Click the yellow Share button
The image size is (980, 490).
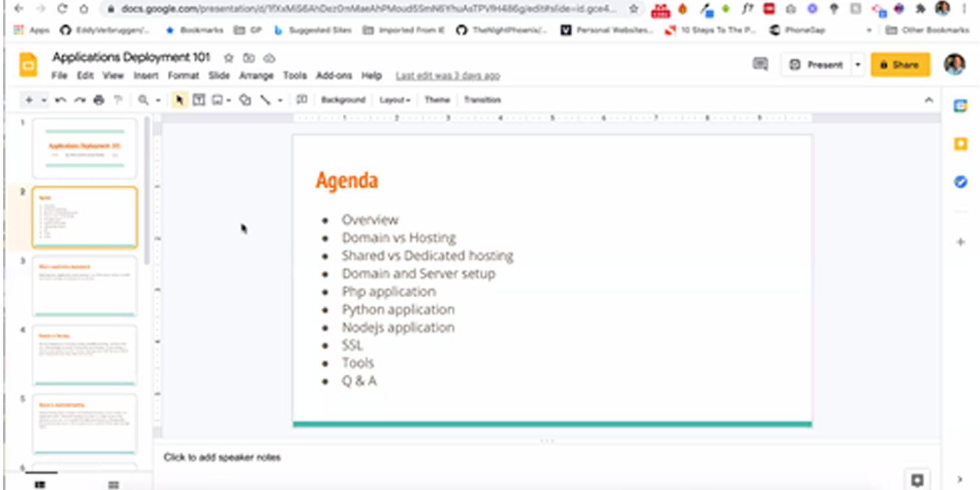coord(900,65)
